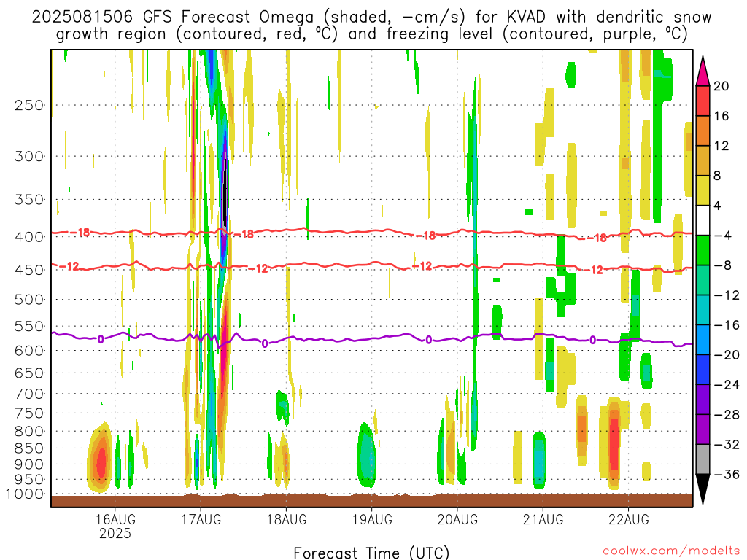
Task: Click the 1000 pressure level label
Action: tap(26, 494)
